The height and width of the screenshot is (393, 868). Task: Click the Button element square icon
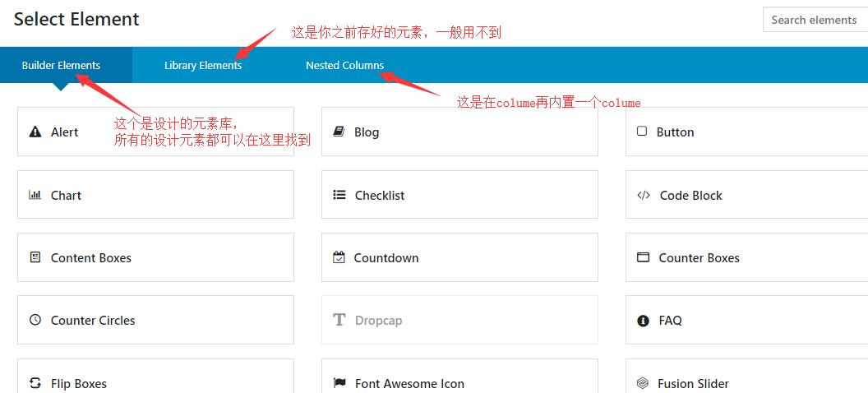pyautogui.click(x=642, y=132)
